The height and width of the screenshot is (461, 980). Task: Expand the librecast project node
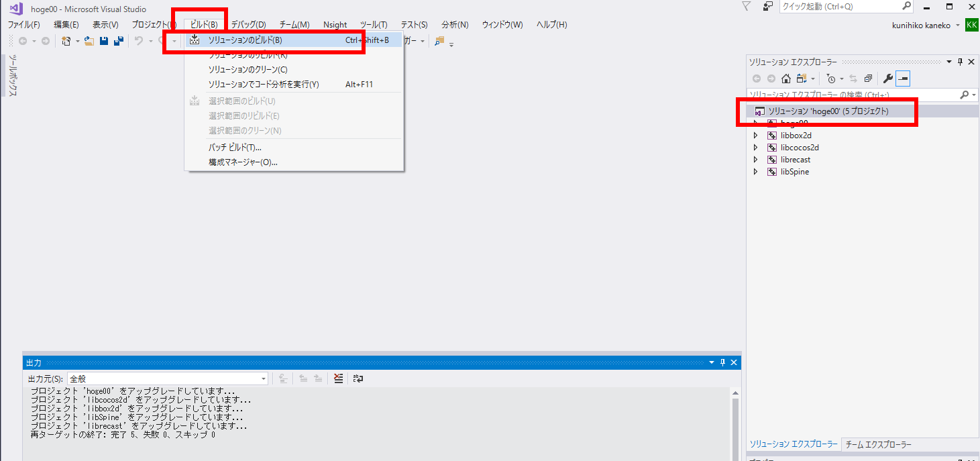click(756, 160)
